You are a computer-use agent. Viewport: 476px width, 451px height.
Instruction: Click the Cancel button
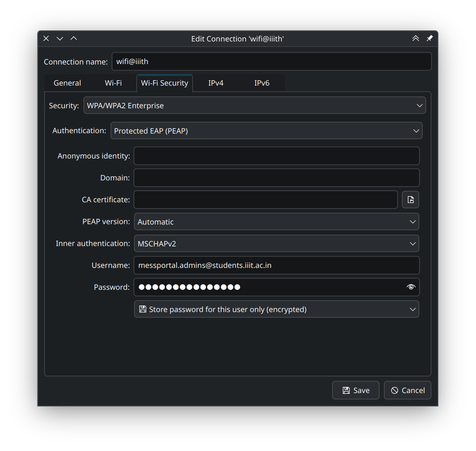coord(408,390)
